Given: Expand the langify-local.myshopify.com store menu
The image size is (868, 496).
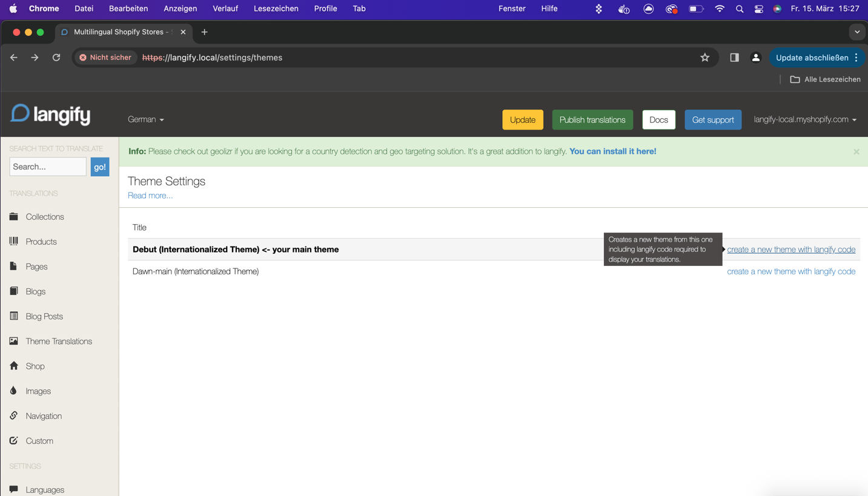Looking at the screenshot, I should click(x=805, y=119).
